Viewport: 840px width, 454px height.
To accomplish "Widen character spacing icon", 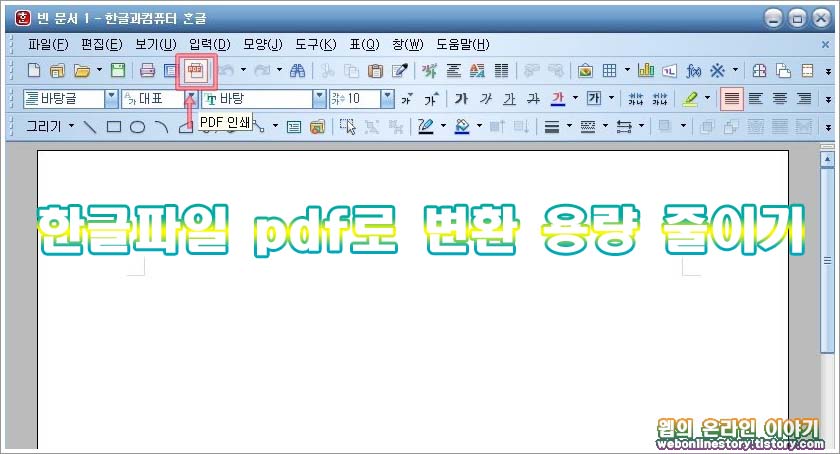I will (659, 99).
